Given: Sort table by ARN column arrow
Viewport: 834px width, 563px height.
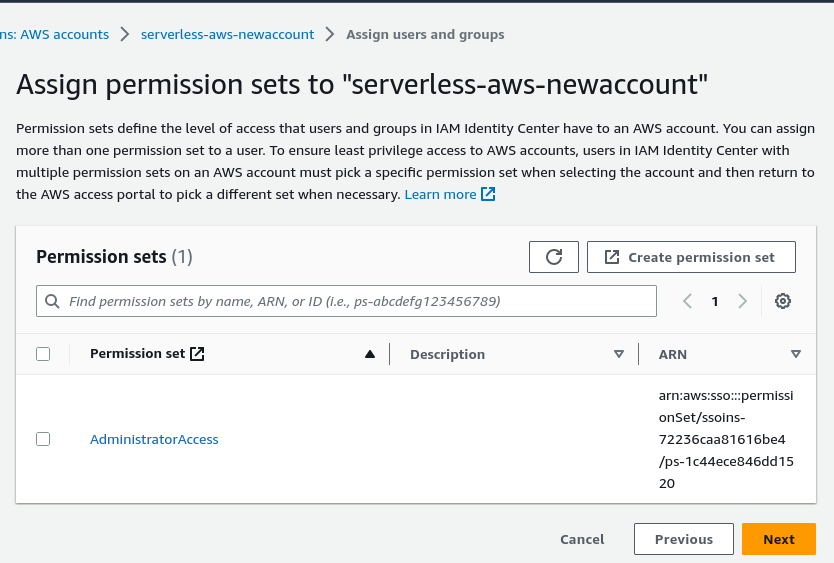Looking at the screenshot, I should click(x=796, y=354).
